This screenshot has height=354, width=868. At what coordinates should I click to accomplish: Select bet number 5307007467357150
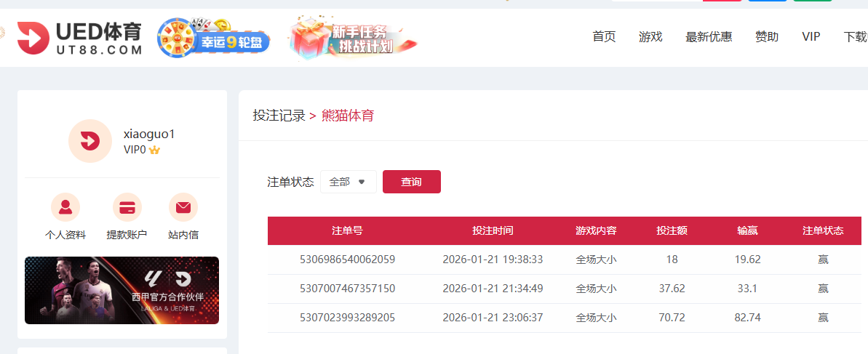tap(347, 289)
